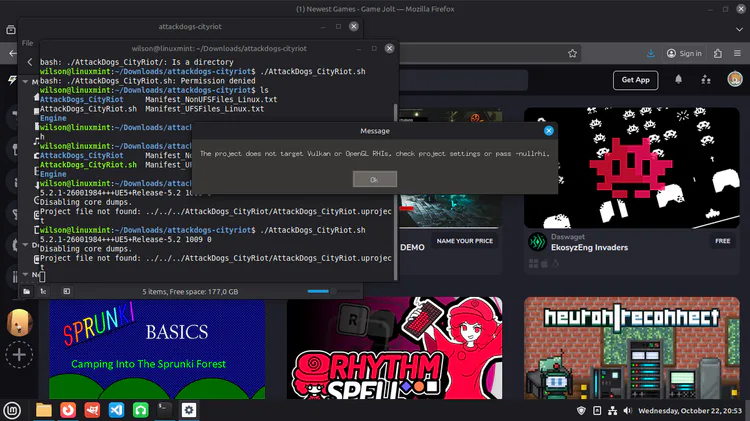Close the Message dialog with the blue X
Image resolution: width=750 pixels, height=421 pixels.
click(x=549, y=131)
